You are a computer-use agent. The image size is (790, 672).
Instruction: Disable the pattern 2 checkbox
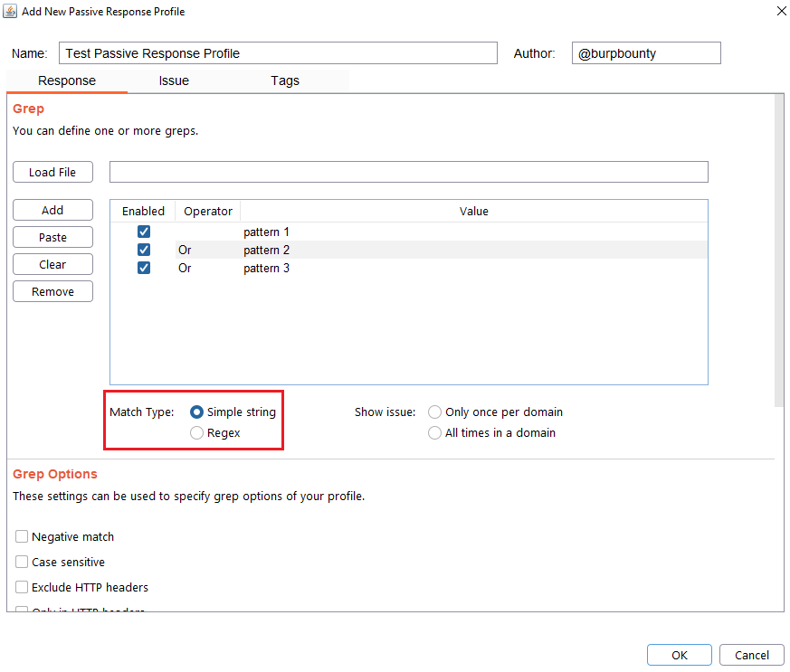(x=144, y=250)
